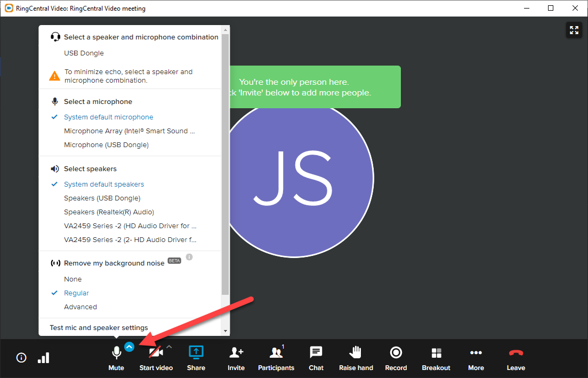Click the Mute microphone icon

117,352
